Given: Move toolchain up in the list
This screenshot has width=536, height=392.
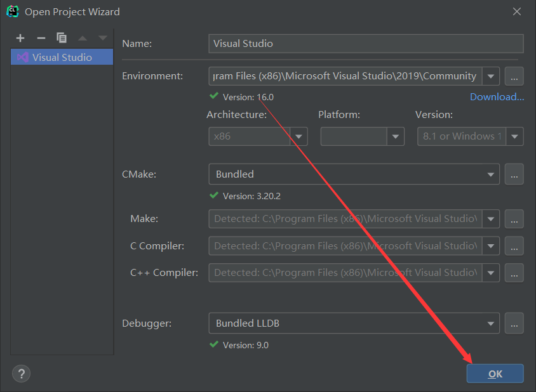Looking at the screenshot, I should pyautogui.click(x=83, y=38).
